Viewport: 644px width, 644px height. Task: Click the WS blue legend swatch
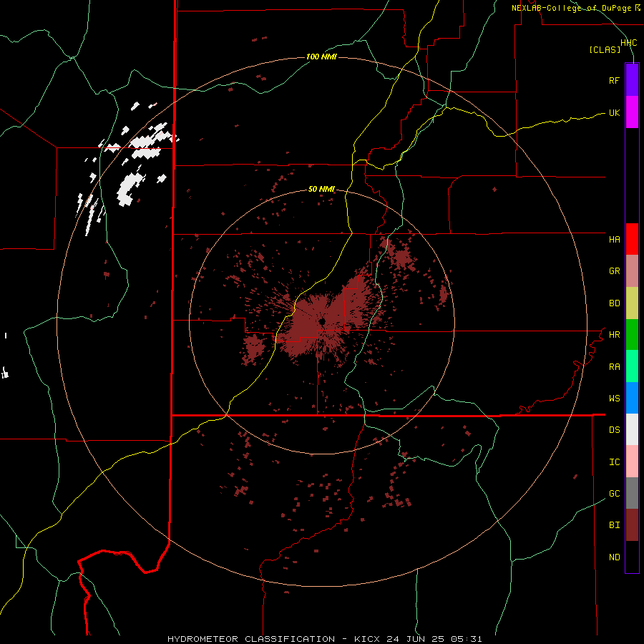click(x=632, y=398)
